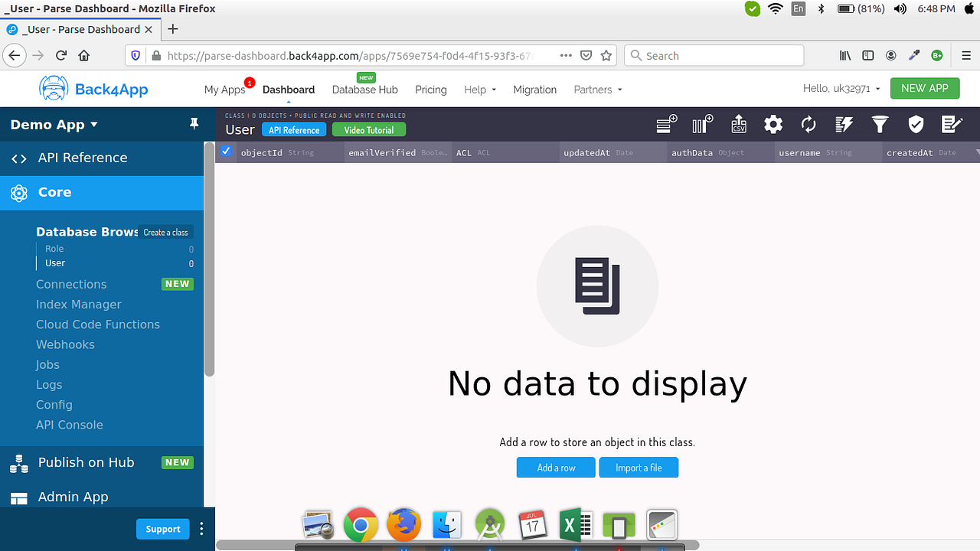Click the Video Tutorial button

pos(368,130)
